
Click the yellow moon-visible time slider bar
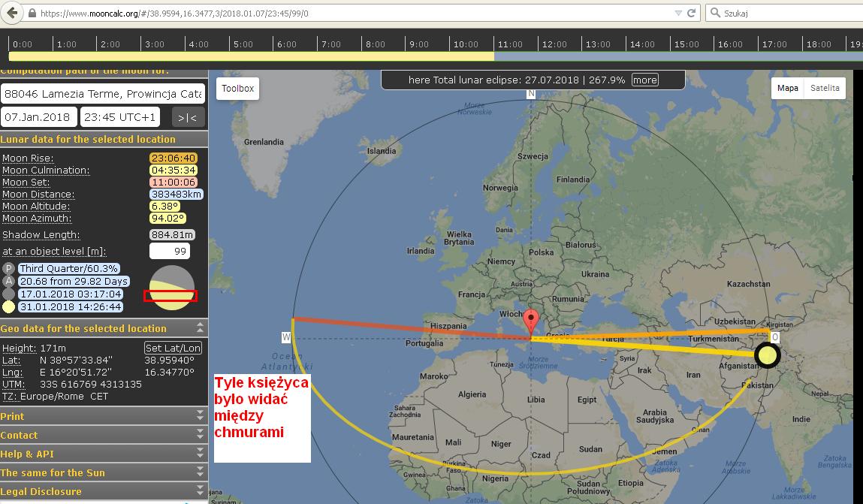251,56
